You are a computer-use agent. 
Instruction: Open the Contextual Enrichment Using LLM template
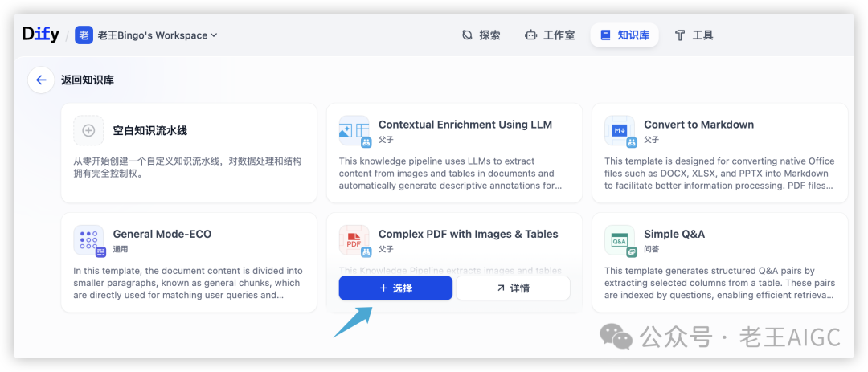454,153
